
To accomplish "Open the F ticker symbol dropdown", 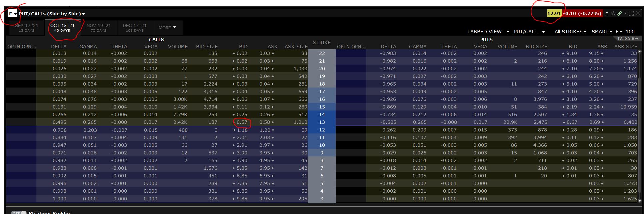I will tap(13, 14).
